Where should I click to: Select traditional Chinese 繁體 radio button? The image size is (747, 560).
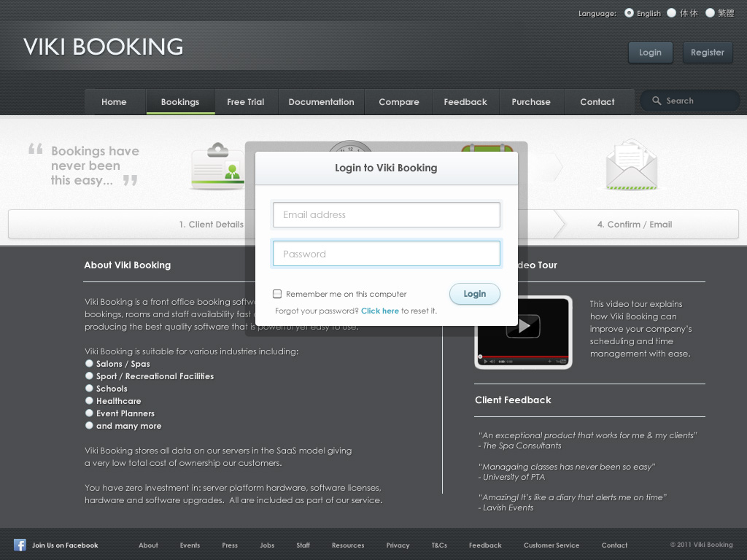click(x=710, y=13)
